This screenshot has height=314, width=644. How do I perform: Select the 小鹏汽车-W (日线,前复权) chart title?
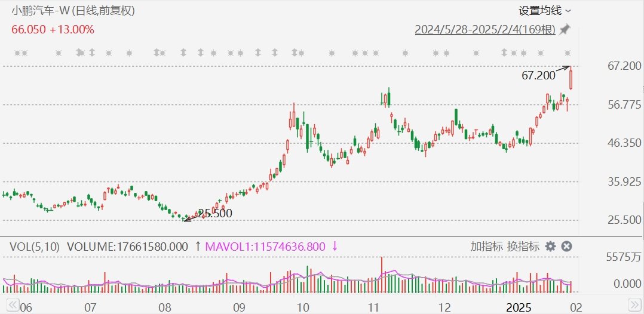(x=73, y=11)
